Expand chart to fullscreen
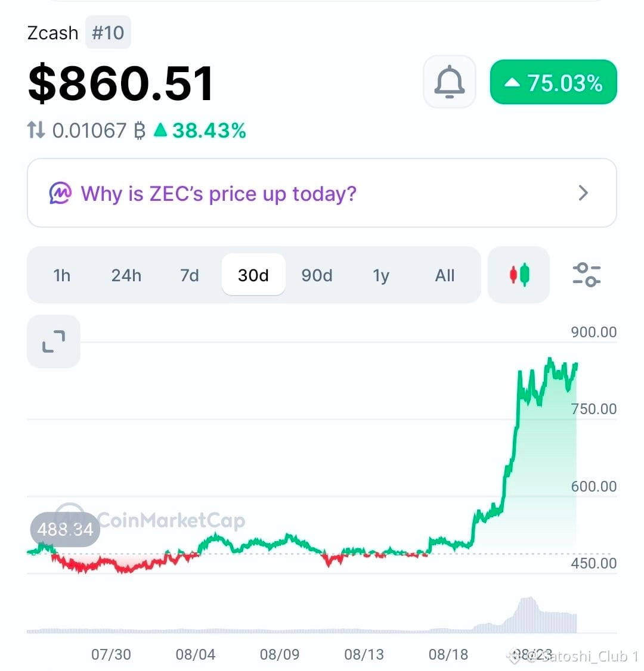 (54, 341)
